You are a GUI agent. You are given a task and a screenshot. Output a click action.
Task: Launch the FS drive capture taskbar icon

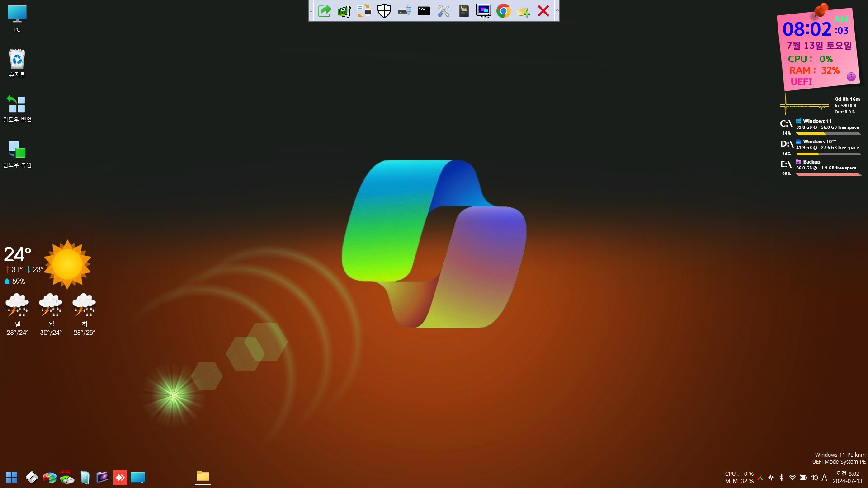(67, 477)
